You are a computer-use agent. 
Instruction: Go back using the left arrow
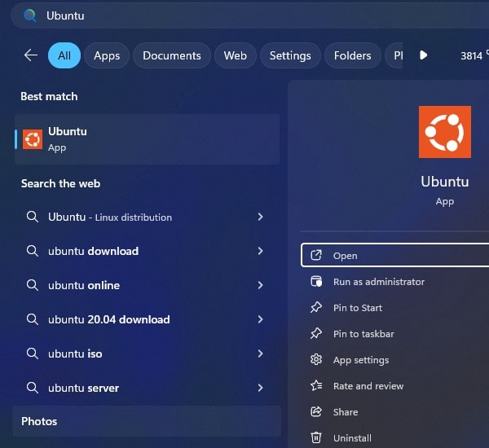click(31, 55)
